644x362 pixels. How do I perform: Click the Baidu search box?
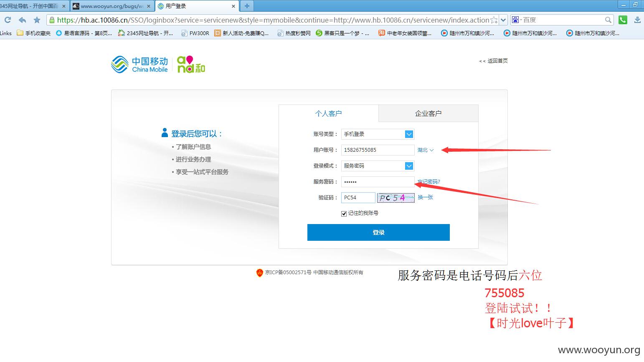pos(563,20)
